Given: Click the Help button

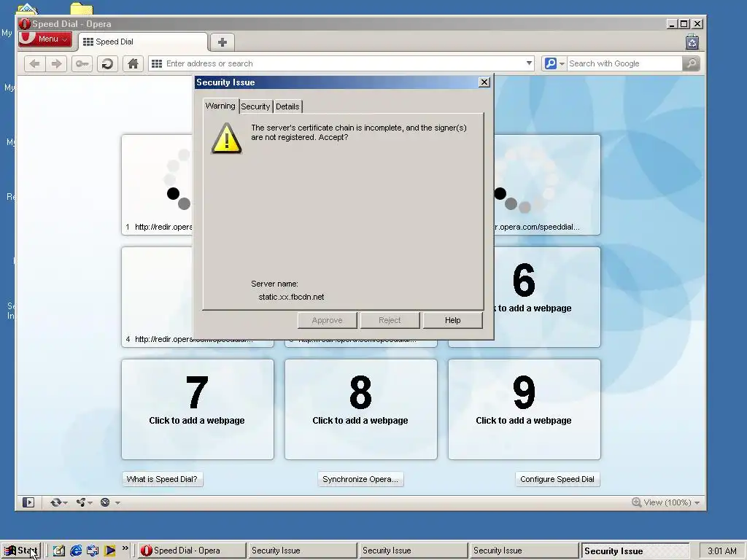Looking at the screenshot, I should point(452,321).
